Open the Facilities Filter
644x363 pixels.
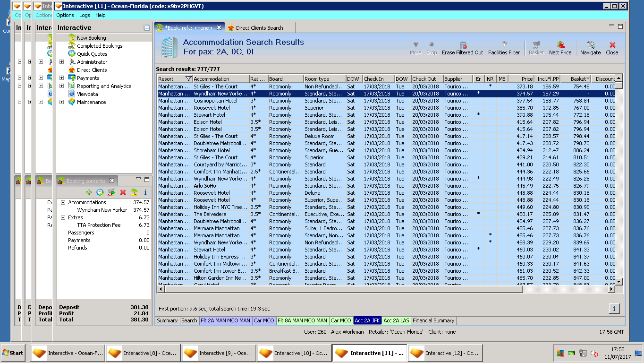(504, 48)
